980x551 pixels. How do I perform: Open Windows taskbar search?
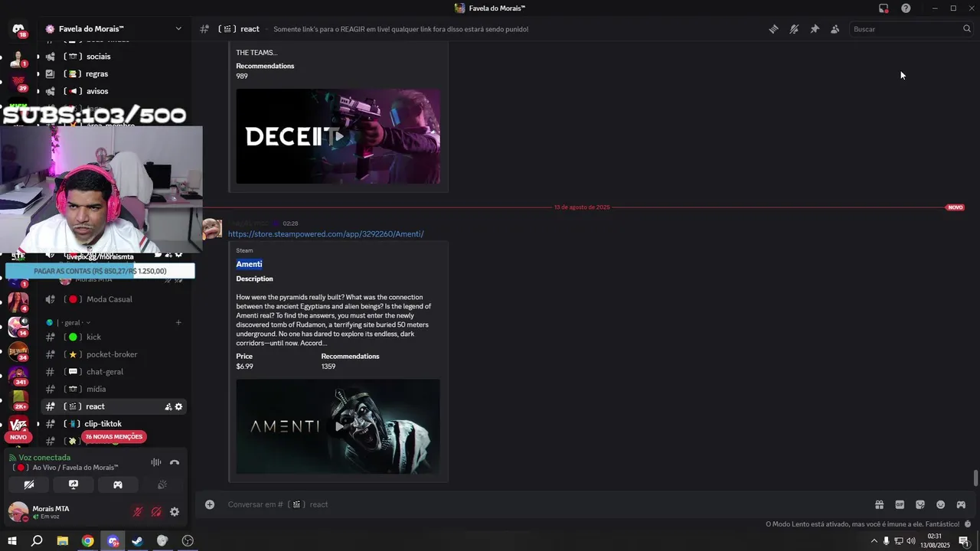coord(37,541)
